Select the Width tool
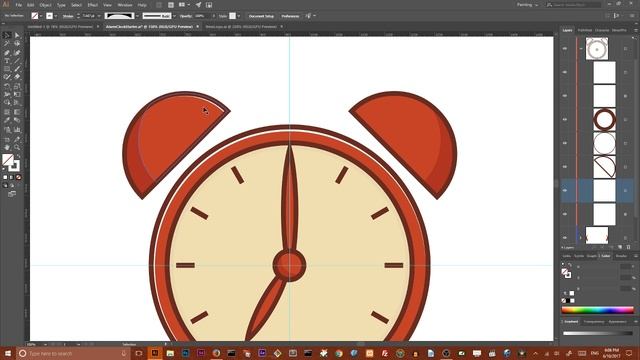This screenshot has width=640, height=360. (7, 94)
